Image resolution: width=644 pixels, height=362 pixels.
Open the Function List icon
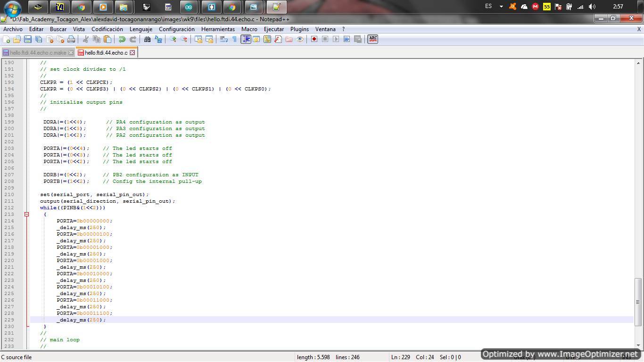(278, 39)
